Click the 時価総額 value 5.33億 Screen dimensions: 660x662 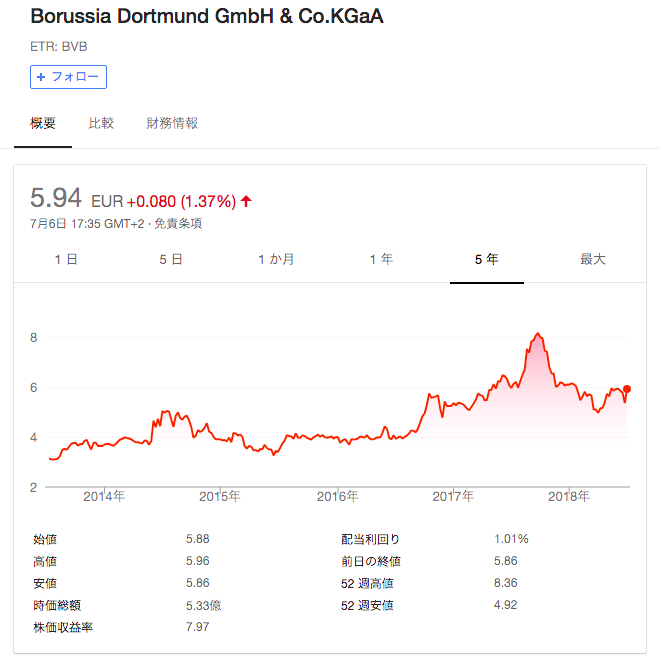tap(204, 605)
